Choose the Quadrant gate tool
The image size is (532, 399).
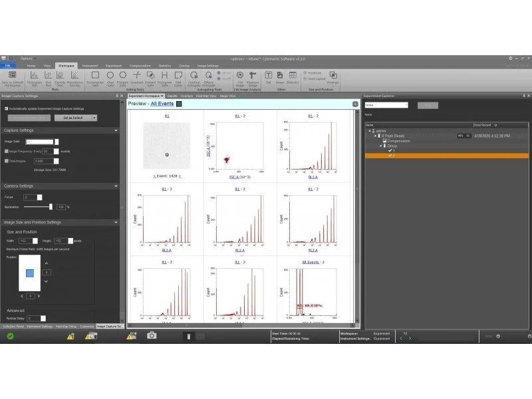tap(137, 77)
